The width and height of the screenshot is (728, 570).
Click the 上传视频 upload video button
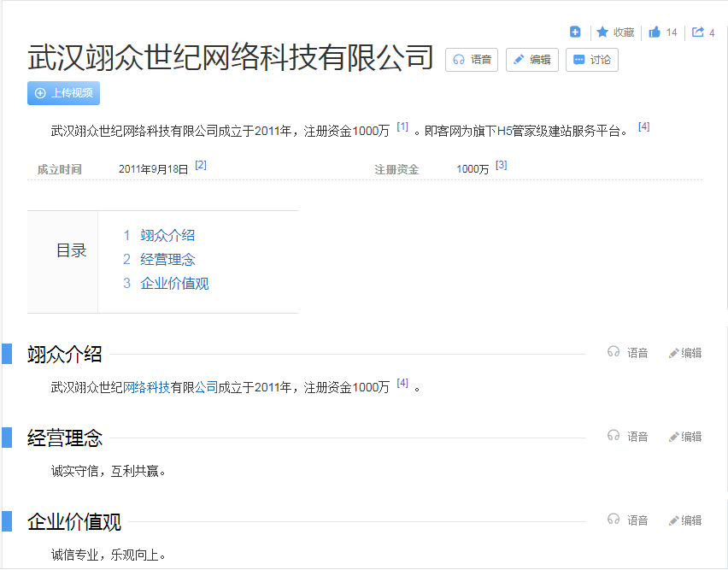pyautogui.click(x=64, y=93)
